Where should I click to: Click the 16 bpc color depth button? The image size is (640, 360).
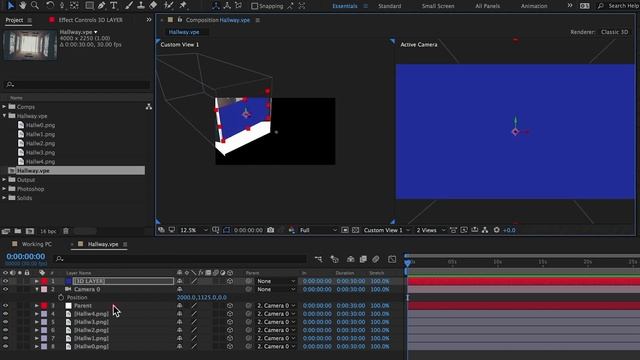click(48, 231)
